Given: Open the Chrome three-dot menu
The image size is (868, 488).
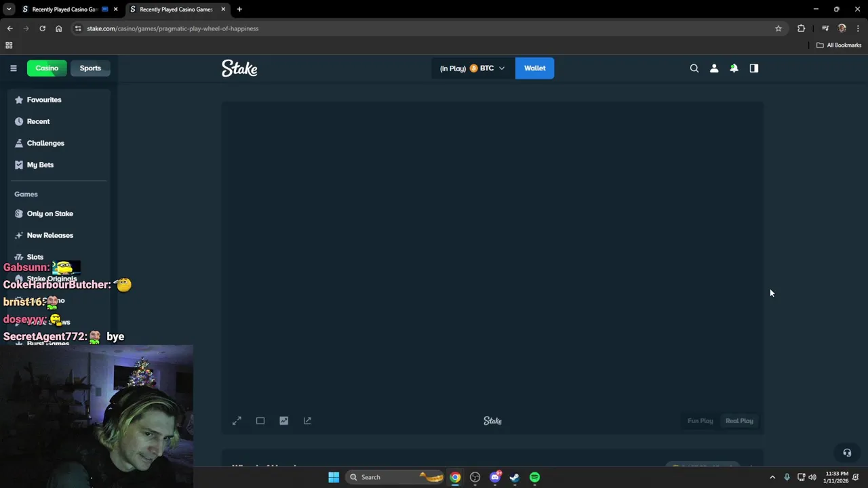Looking at the screenshot, I should point(858,28).
